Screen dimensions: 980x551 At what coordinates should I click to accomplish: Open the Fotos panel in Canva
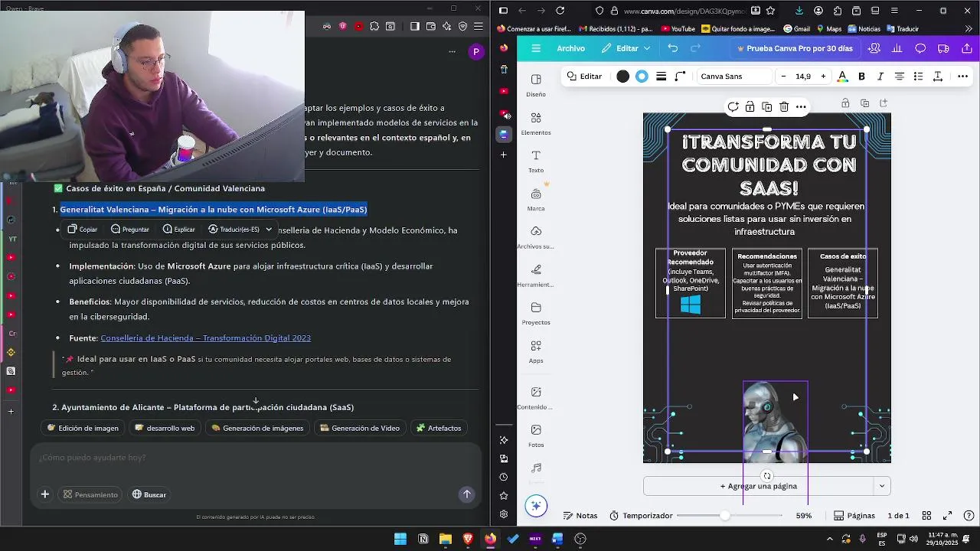pos(536,435)
